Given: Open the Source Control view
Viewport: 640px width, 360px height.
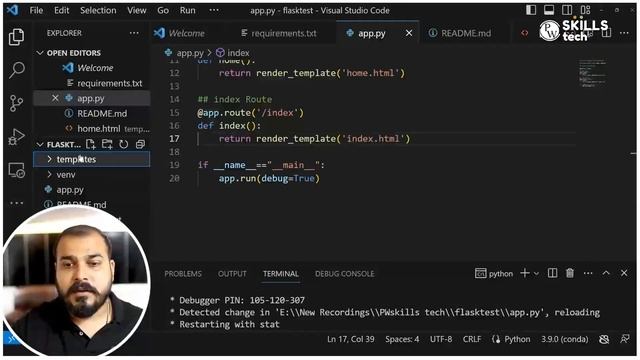Looking at the screenshot, I should (17, 103).
